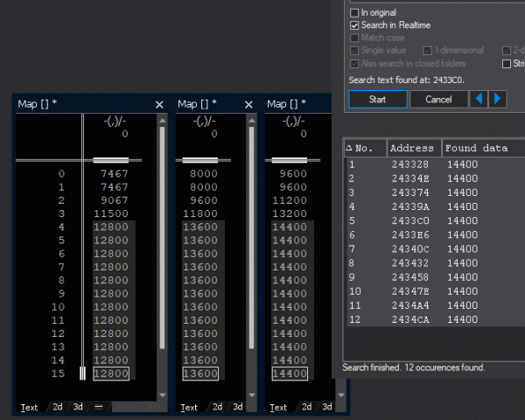525x420 pixels.
Task: Close the first Map window
Action: pos(159,105)
